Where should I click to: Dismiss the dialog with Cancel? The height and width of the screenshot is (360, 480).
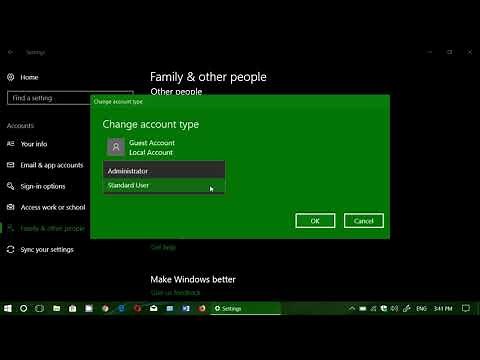364,221
